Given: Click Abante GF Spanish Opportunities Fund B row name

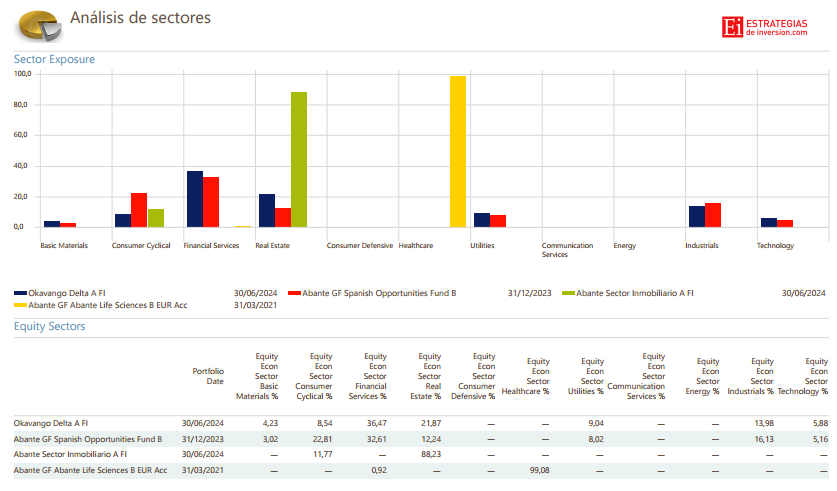Looking at the screenshot, I should click(x=88, y=439).
